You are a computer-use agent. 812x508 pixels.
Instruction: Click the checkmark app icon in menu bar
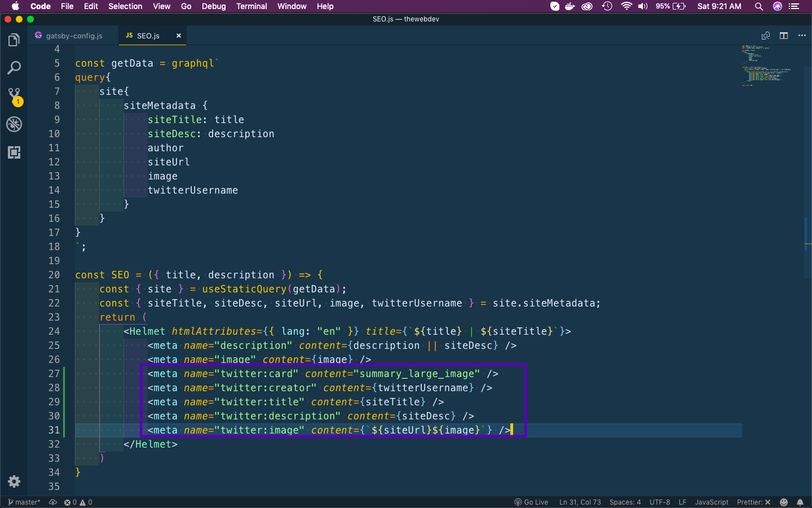(x=555, y=6)
